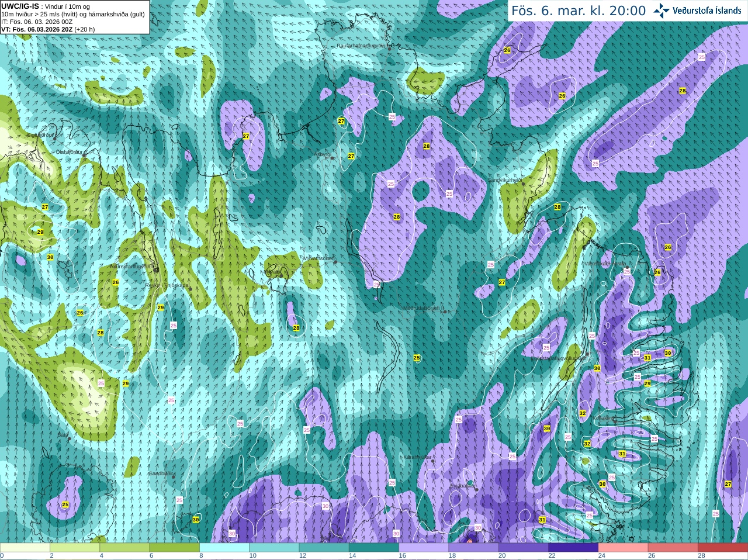
Task: Click the Siglufjörður station label
Action: (x=40, y=135)
